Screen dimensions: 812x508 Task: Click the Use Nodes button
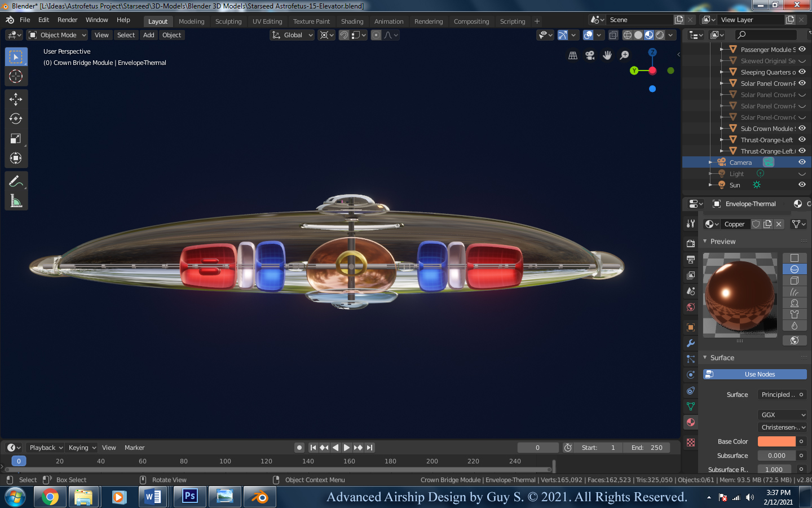click(755, 374)
